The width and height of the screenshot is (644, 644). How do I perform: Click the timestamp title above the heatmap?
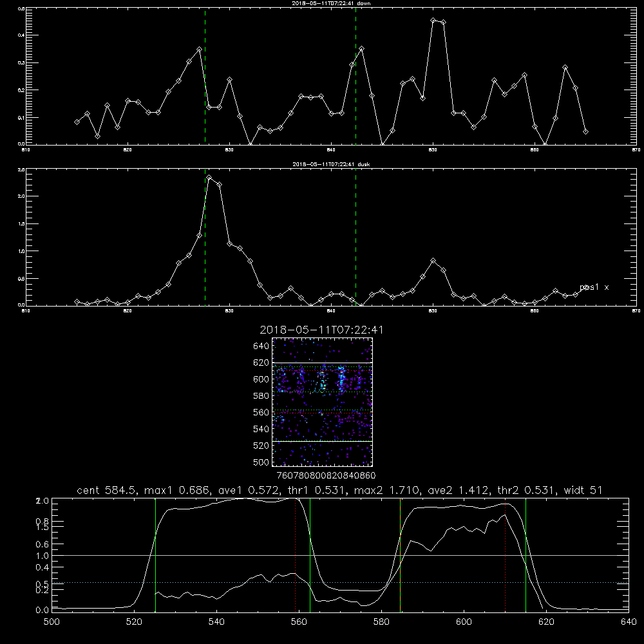(321, 330)
